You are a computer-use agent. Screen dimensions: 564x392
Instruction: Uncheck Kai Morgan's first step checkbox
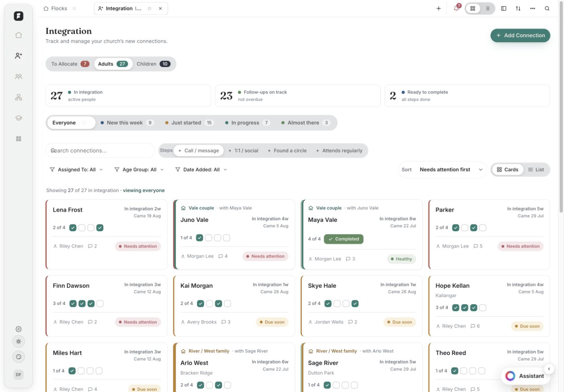(201, 304)
